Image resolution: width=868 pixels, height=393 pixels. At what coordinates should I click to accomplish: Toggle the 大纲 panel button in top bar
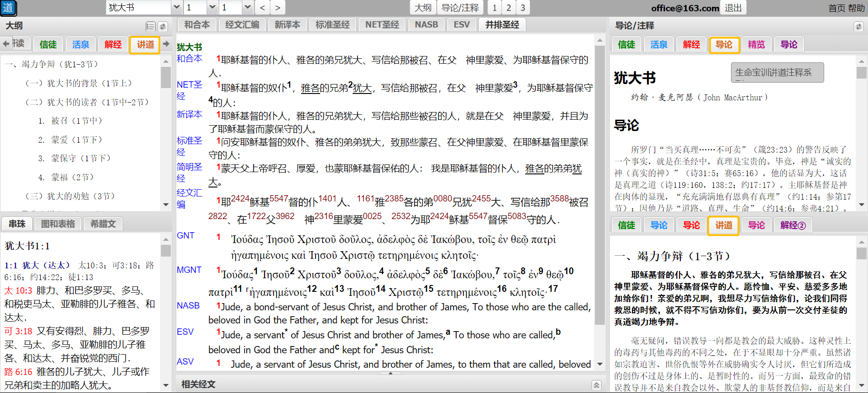[x=423, y=8]
